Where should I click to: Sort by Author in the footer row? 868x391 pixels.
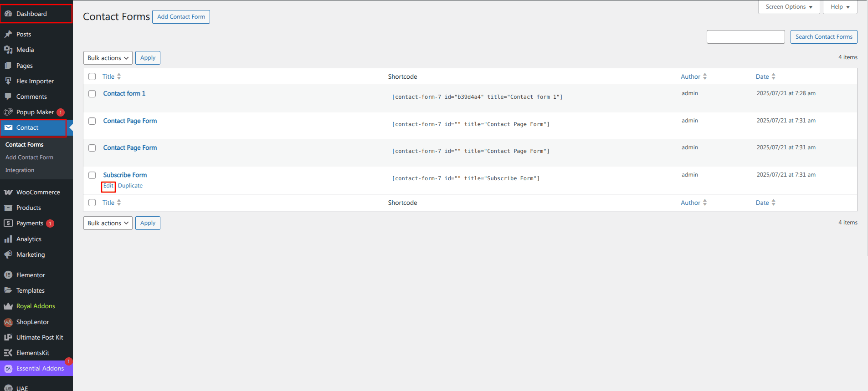[693, 203]
